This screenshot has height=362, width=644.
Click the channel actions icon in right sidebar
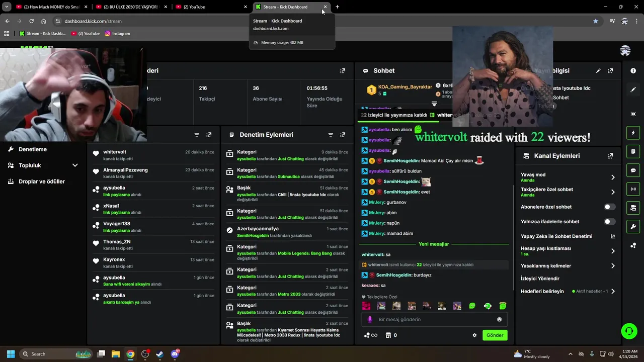coord(633,208)
